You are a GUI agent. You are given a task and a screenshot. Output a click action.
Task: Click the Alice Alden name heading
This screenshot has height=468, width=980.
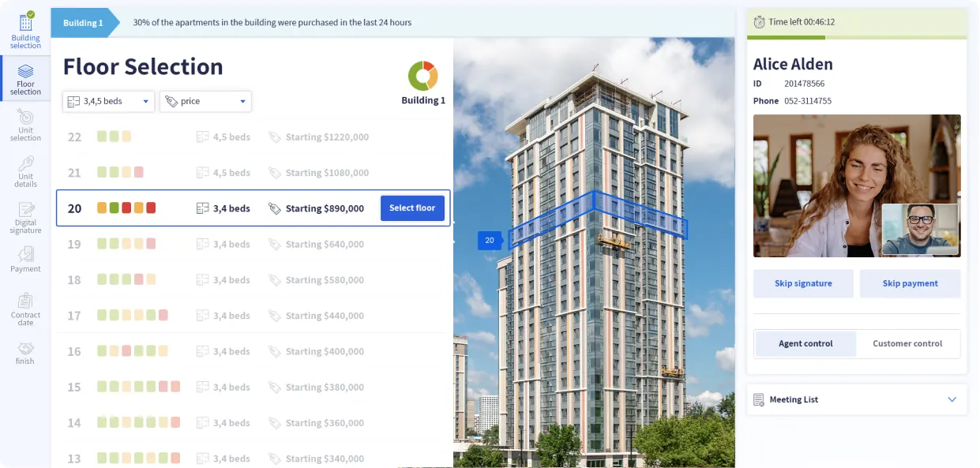coord(793,65)
